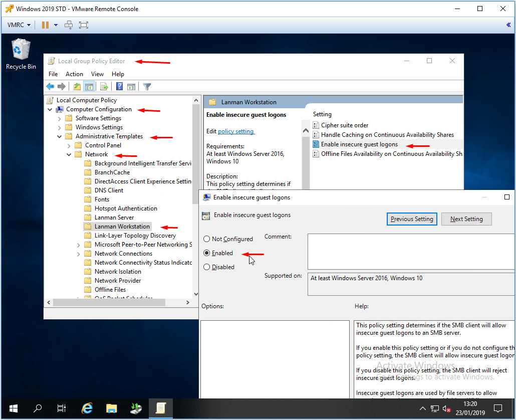Click the VMRC collapse double-chevron icon
Viewport: 516px width, 420px height.
508,25
